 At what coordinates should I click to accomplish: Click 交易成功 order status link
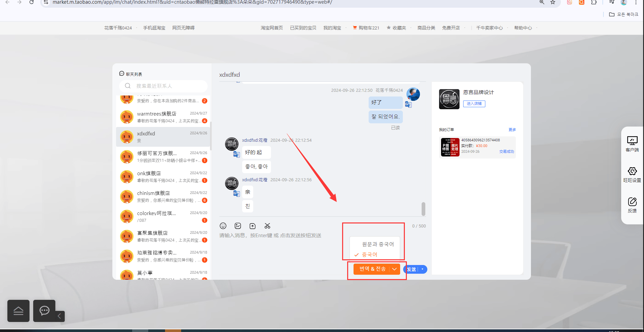(x=506, y=151)
